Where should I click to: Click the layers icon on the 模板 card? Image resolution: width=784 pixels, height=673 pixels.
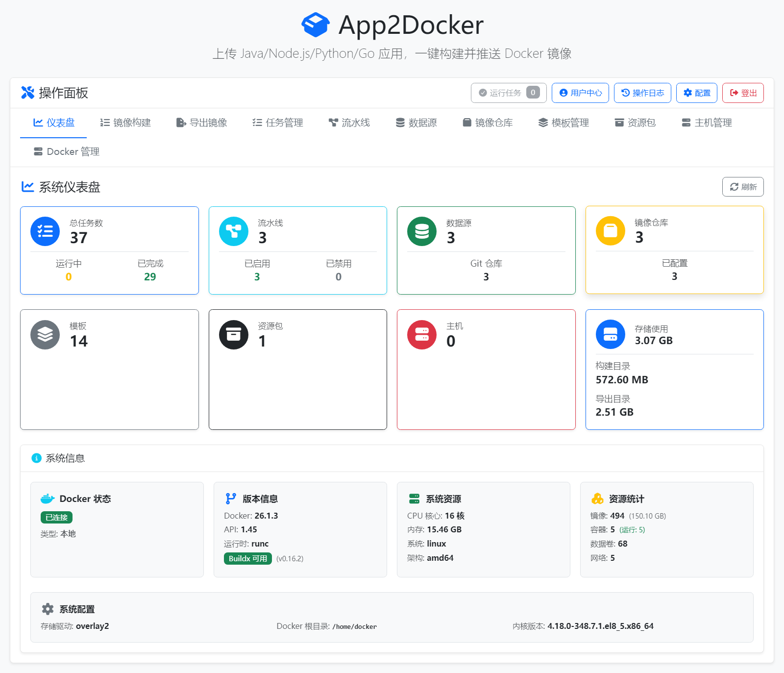(x=45, y=334)
